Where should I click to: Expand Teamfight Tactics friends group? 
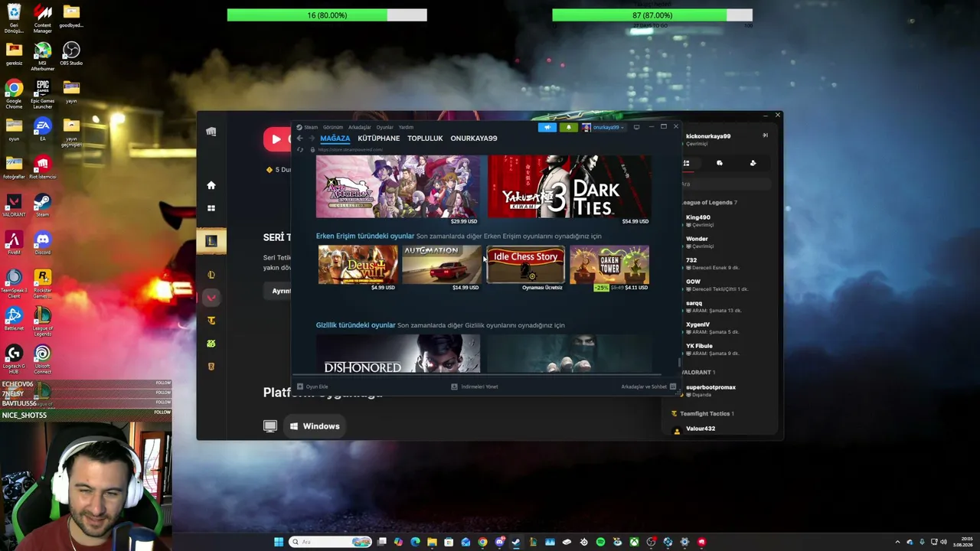tap(703, 414)
